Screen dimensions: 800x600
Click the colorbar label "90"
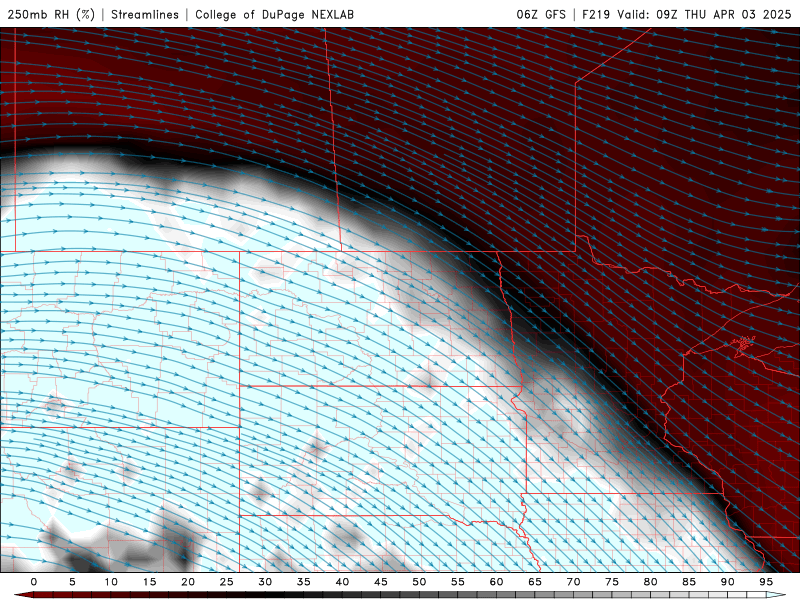[x=728, y=582]
